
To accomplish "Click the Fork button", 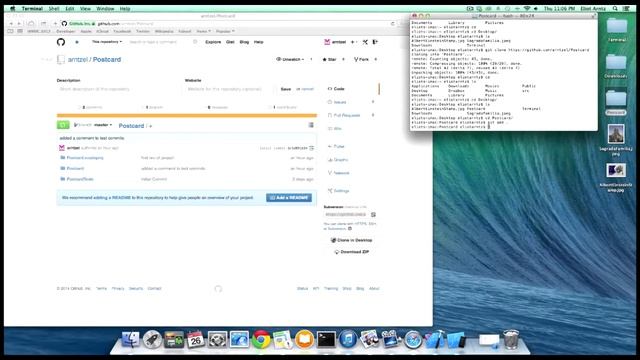I will [x=361, y=59].
